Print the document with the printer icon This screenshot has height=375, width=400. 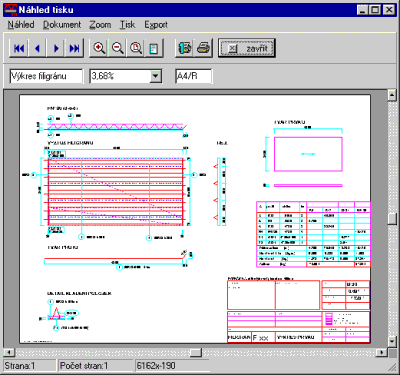pos(203,49)
